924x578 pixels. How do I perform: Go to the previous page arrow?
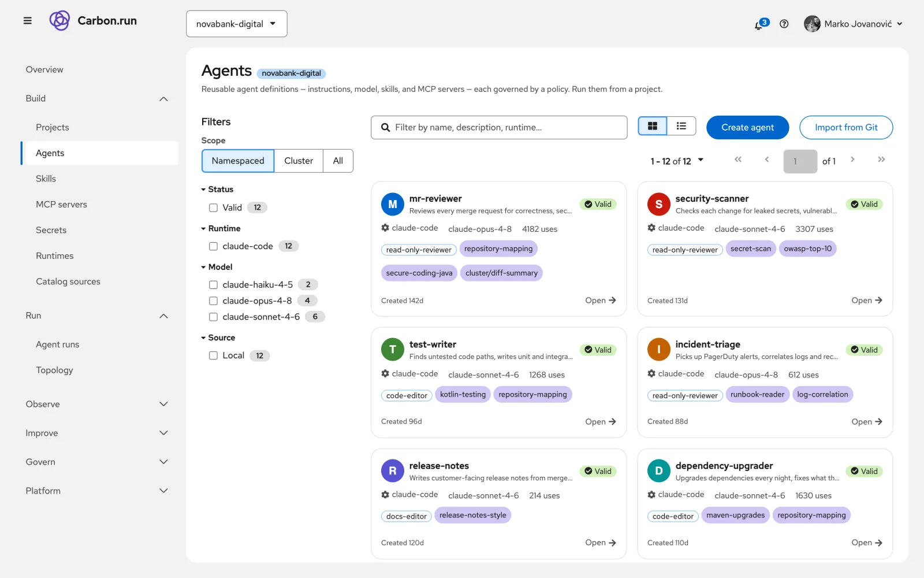767,160
